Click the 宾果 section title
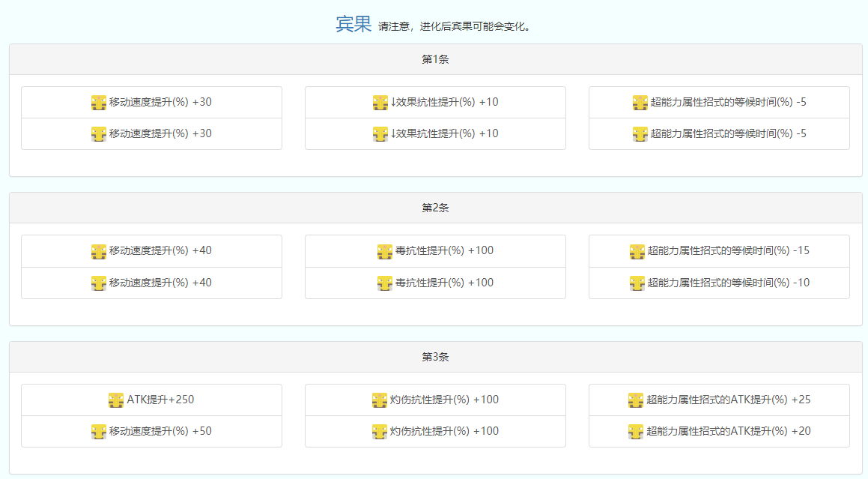Image resolution: width=868 pixels, height=479 pixels. pyautogui.click(x=353, y=24)
